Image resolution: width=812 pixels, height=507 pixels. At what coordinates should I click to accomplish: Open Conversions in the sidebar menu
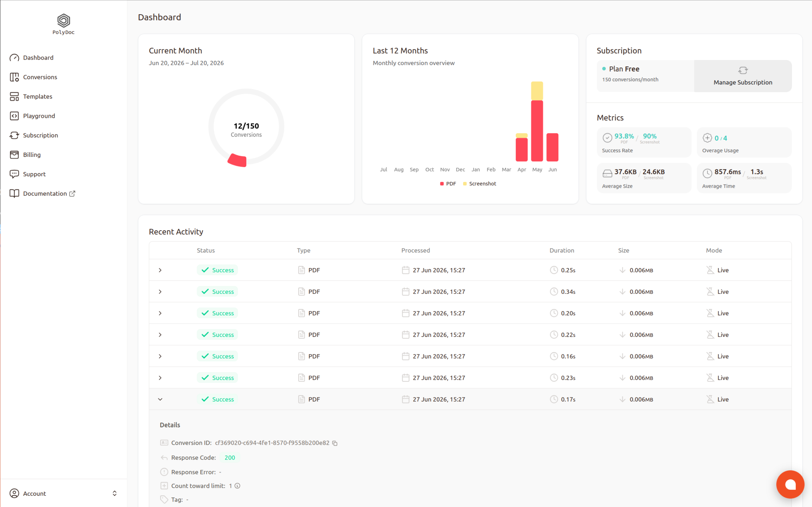[40, 77]
